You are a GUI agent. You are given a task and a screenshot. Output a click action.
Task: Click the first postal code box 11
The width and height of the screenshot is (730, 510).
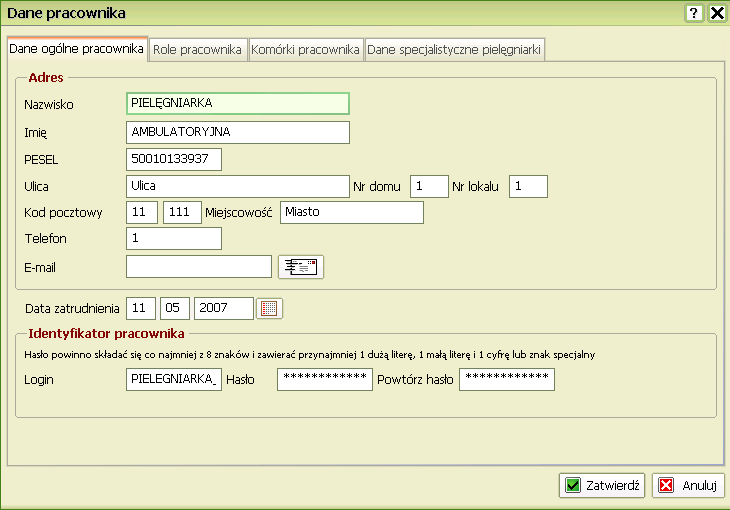[x=142, y=212]
